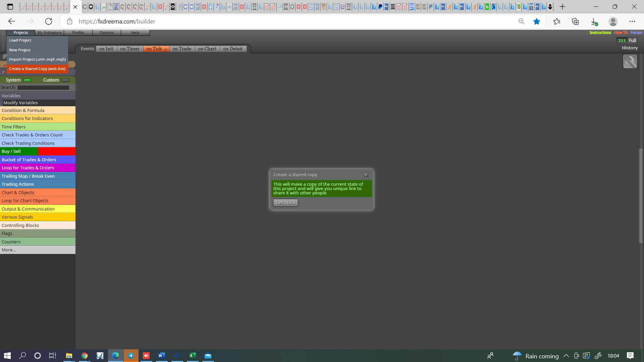Close the Create a shared copy dialog
The image size is (644, 362).
(366, 175)
